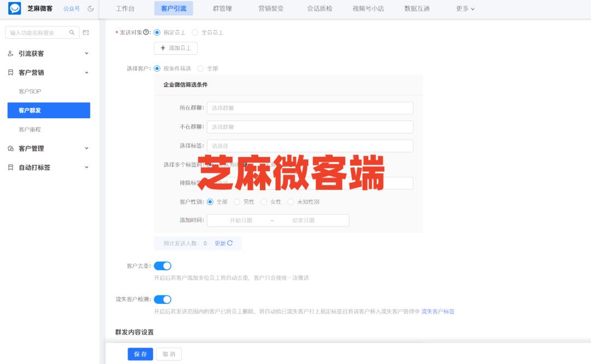
Task: Switch to the 群管理 tab
Action: click(x=221, y=8)
